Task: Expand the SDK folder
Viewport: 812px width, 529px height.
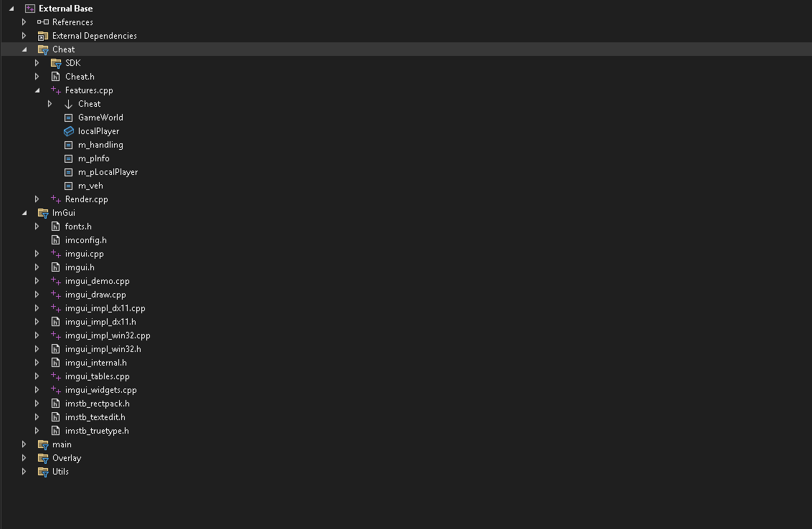Action: [x=37, y=63]
